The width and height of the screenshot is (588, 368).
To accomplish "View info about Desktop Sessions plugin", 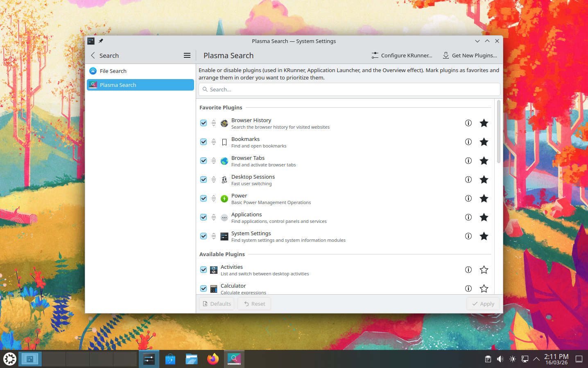I will (468, 179).
